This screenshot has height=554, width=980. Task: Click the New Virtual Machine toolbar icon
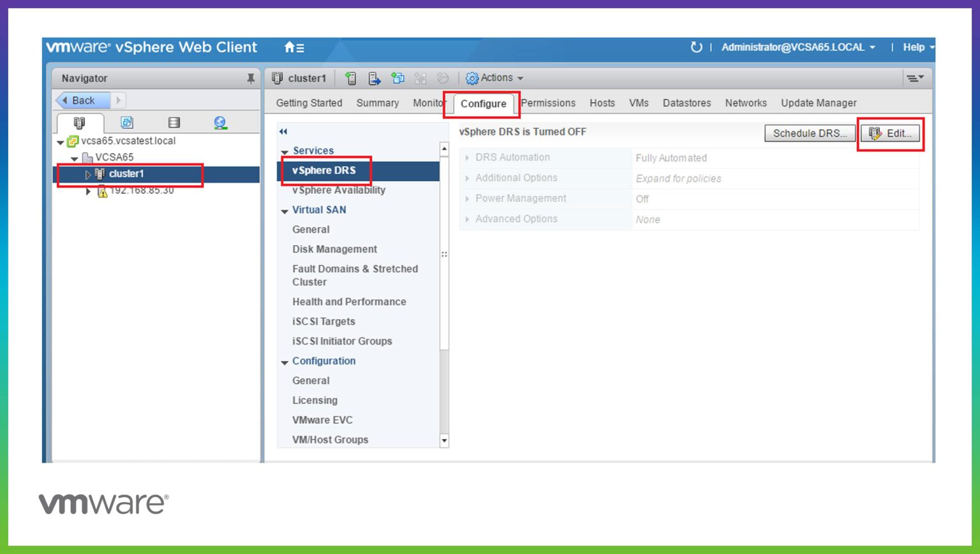398,78
